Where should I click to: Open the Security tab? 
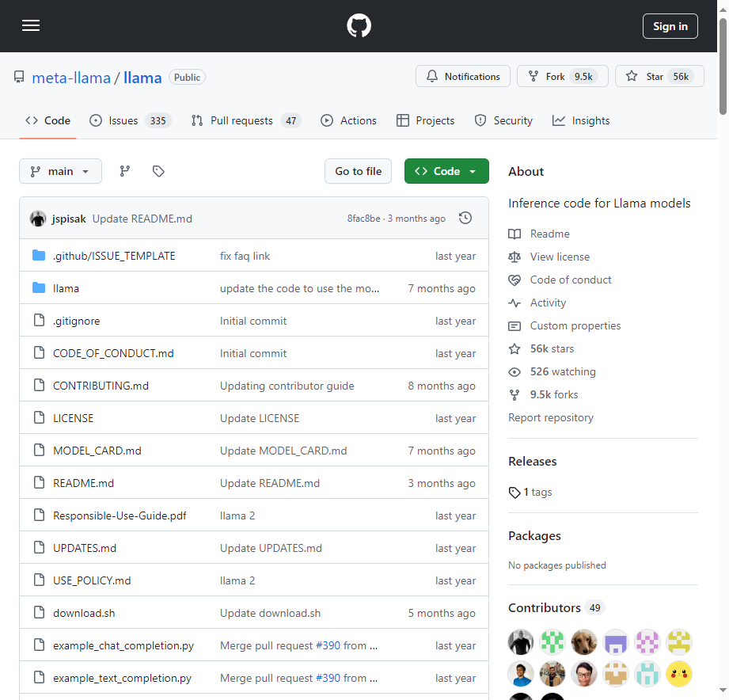(x=503, y=120)
